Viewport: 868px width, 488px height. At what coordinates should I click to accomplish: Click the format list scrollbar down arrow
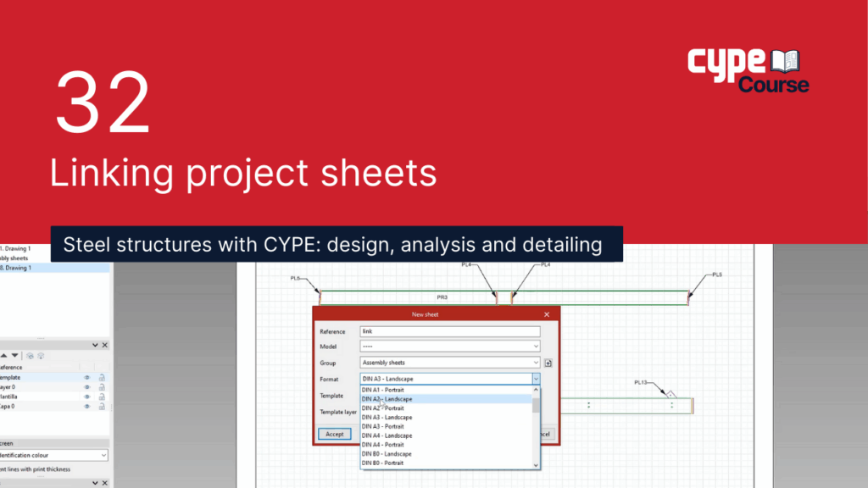[536, 465]
